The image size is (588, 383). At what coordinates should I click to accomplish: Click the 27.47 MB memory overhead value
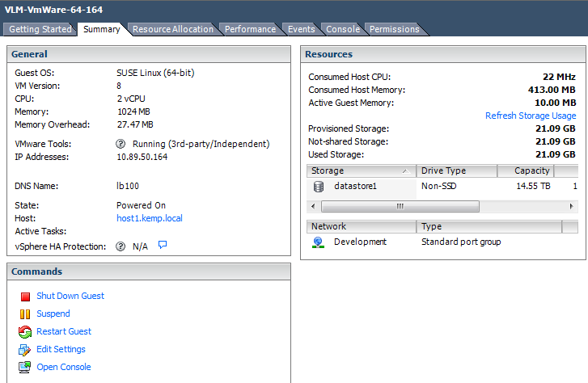pos(135,124)
